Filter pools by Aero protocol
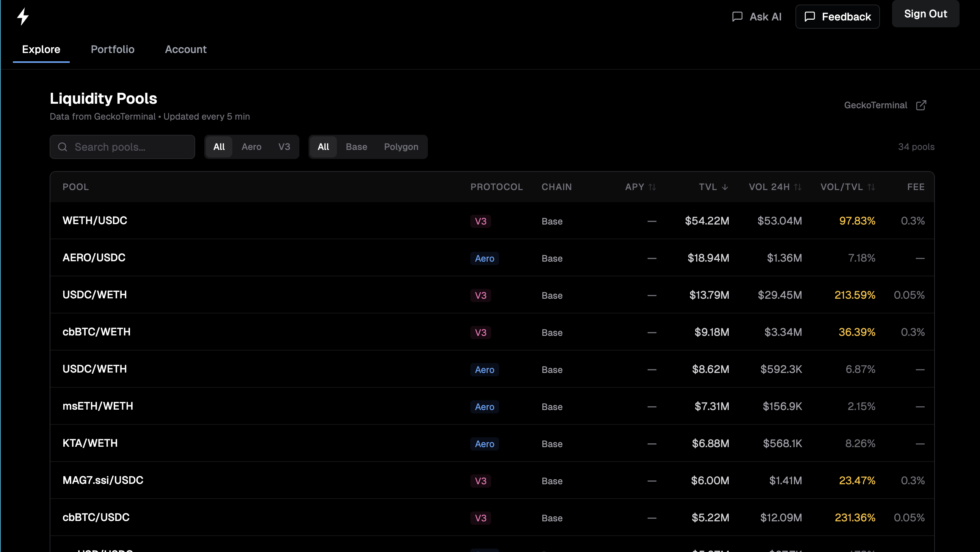The image size is (980, 552). point(252,147)
